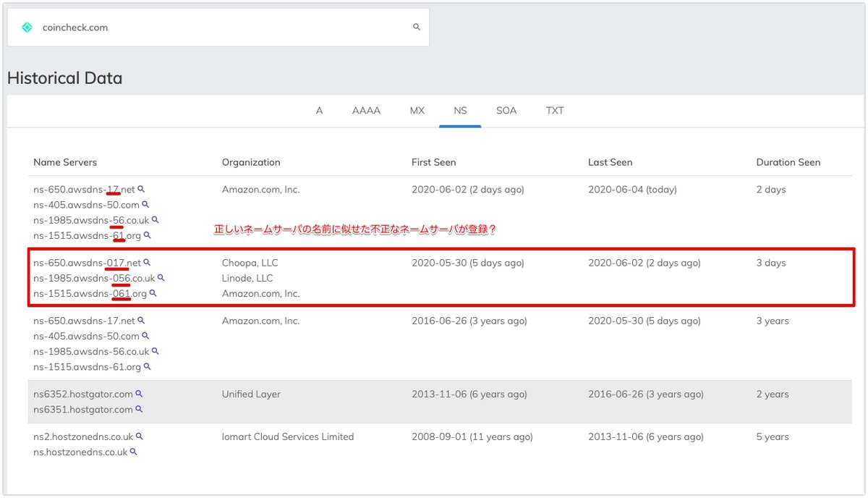
Task: Focus the coincheck.com domain search field
Action: [x=218, y=28]
